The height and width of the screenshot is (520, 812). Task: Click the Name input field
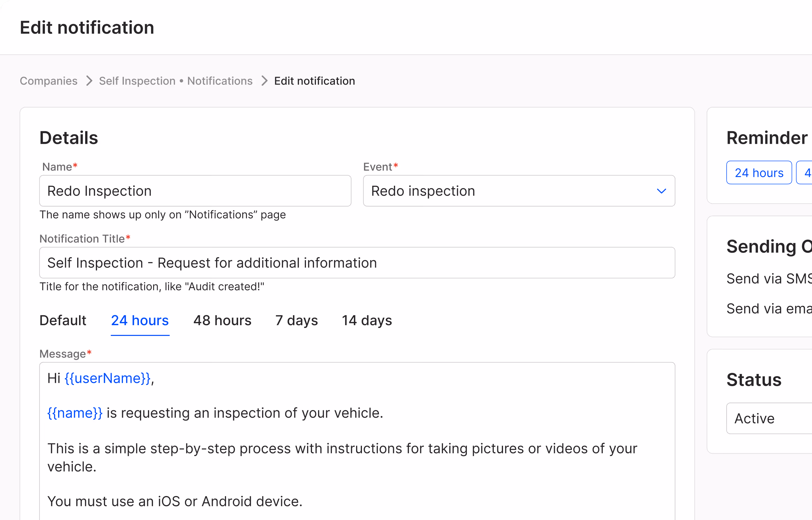point(195,191)
